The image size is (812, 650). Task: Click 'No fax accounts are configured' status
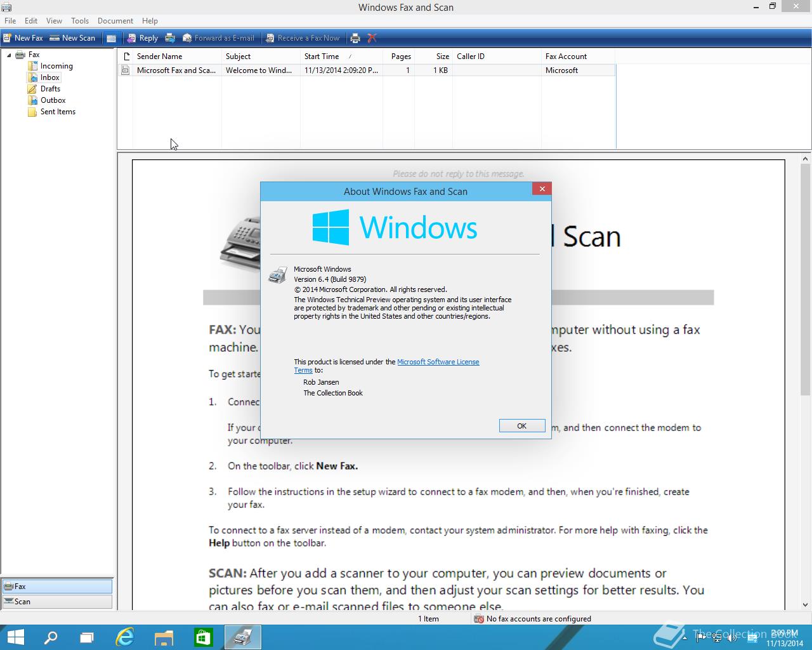539,619
